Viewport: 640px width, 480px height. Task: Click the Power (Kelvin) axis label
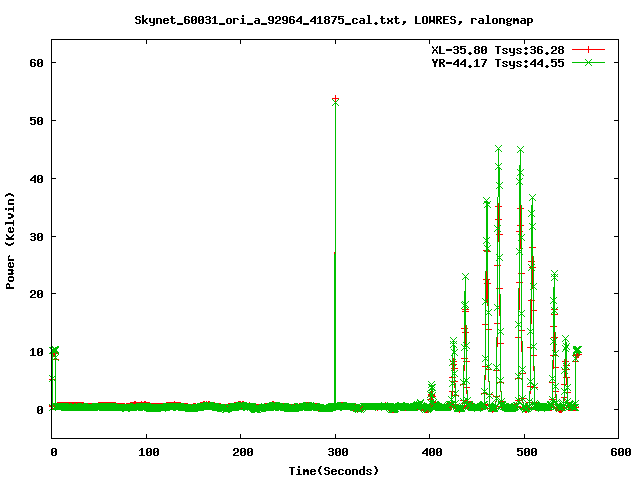coord(10,241)
